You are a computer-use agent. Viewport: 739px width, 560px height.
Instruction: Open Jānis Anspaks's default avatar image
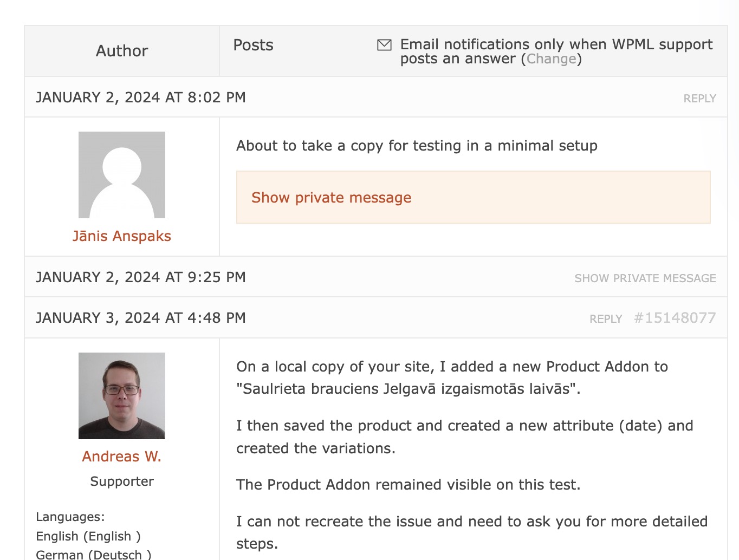coord(122,175)
